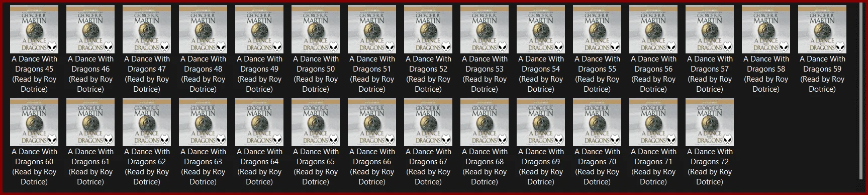Select the 'A Dance With Dragons 49' label text
868x195 pixels.
259,74
